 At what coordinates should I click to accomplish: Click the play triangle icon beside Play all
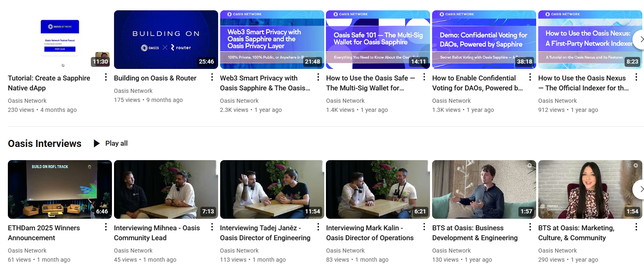pos(97,143)
